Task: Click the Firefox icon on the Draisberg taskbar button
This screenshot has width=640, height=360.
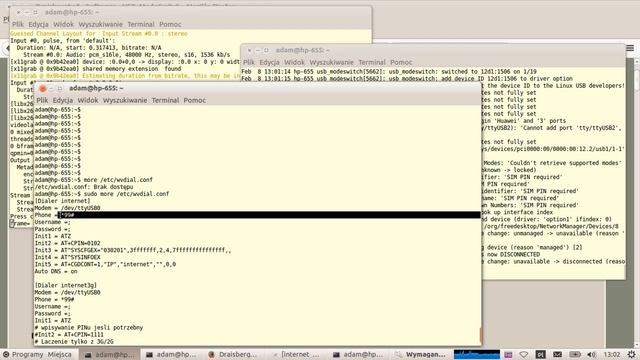Action: click(211, 355)
